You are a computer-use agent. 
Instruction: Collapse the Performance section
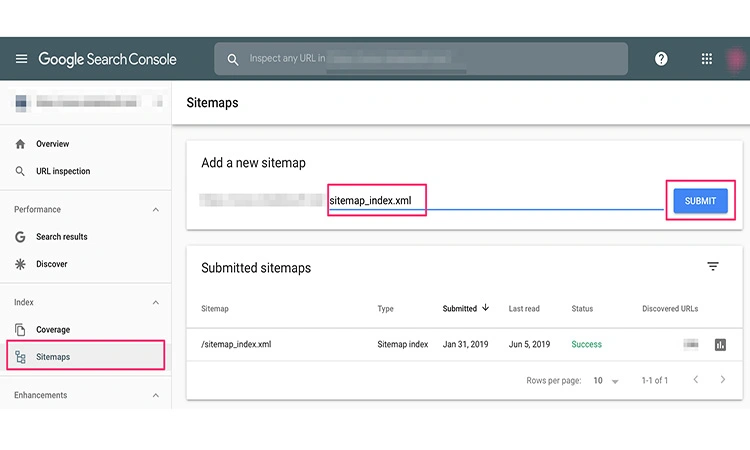[155, 210]
